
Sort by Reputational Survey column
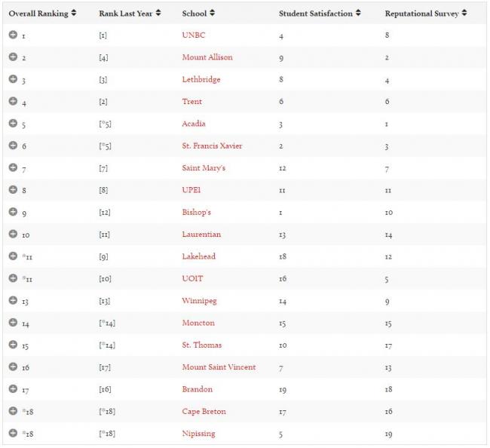point(425,14)
